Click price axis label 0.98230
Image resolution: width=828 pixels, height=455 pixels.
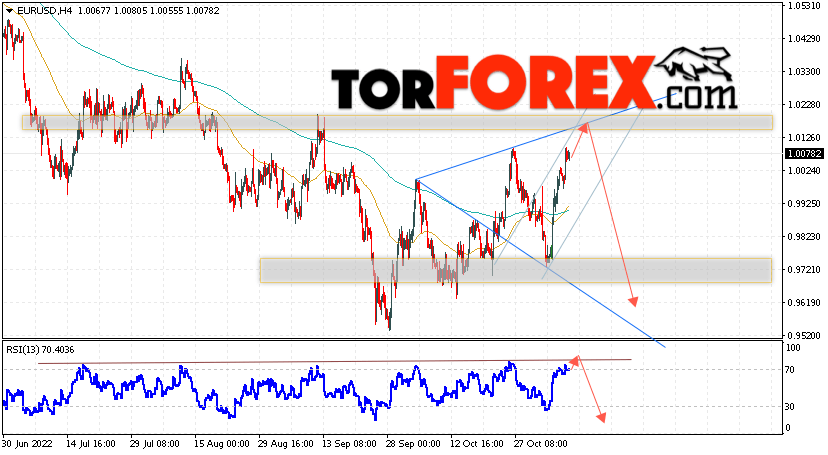(x=804, y=236)
